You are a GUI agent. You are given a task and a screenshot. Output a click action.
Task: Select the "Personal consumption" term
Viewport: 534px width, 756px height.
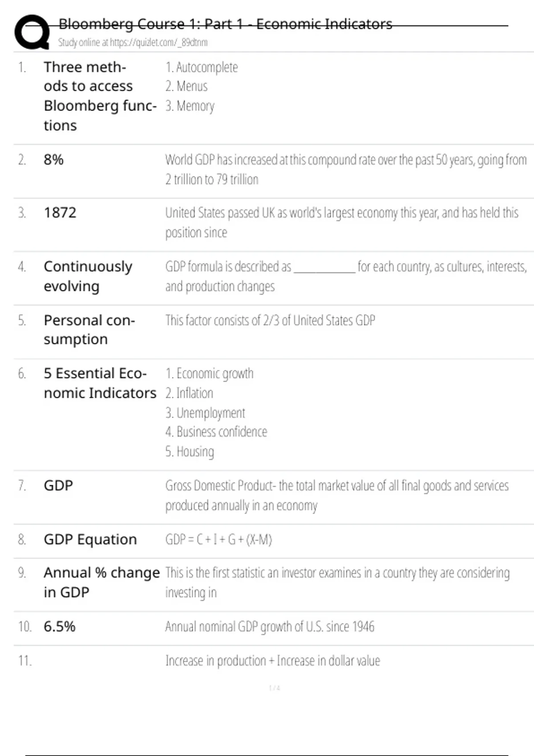(x=89, y=330)
